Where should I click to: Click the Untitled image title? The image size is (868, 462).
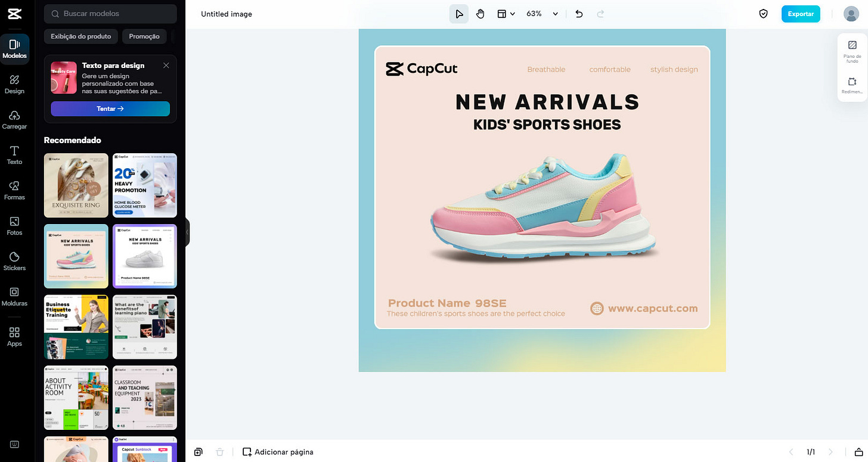pyautogui.click(x=227, y=14)
